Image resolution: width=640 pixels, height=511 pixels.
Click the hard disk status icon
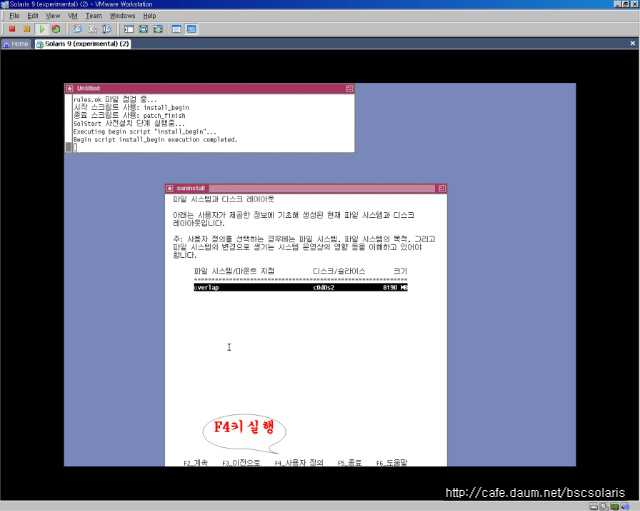pyautogui.click(x=594, y=507)
